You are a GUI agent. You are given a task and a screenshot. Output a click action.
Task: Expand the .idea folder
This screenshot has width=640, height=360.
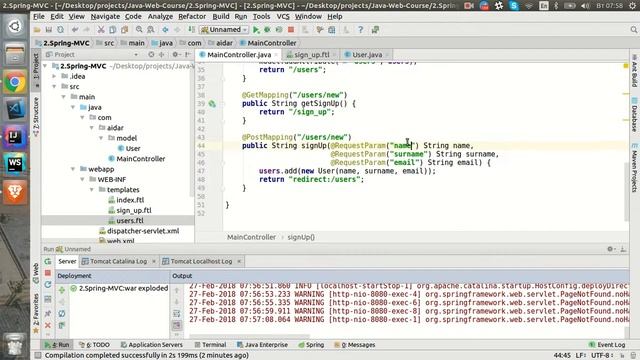(x=54, y=76)
